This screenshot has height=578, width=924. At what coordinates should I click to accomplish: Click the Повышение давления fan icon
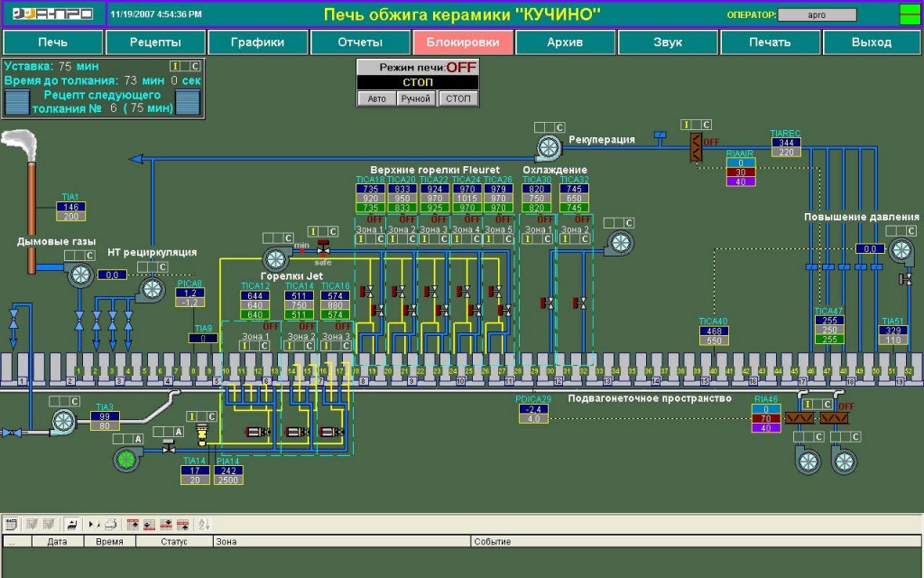(x=900, y=251)
